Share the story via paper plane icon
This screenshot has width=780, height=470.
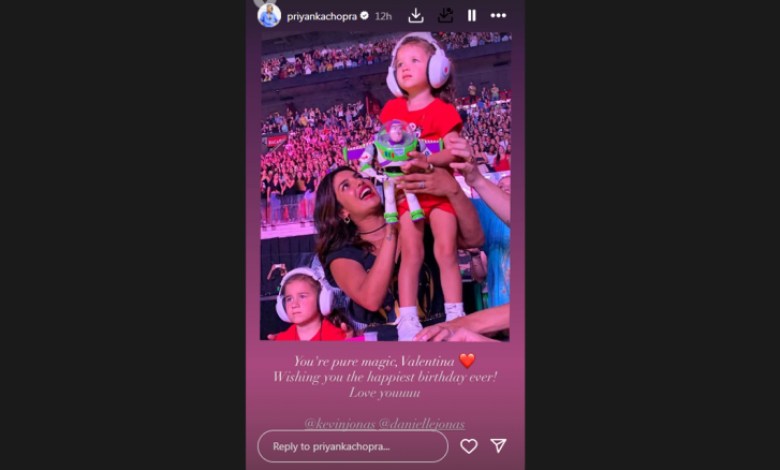(x=498, y=446)
